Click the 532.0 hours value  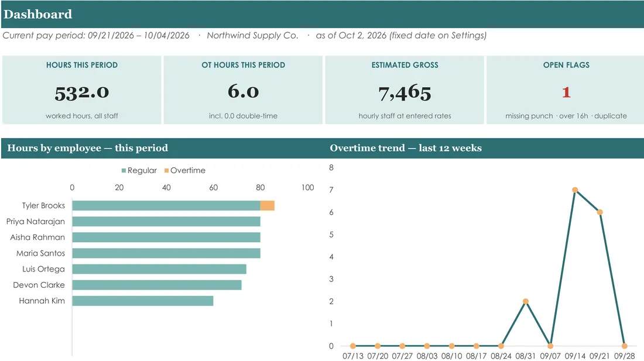tap(82, 92)
